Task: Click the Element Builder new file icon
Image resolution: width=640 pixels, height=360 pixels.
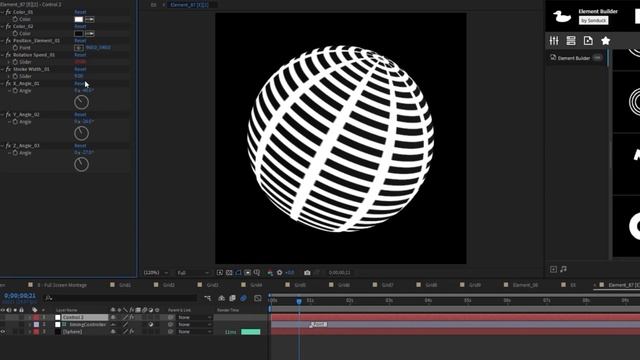Action: [x=588, y=40]
